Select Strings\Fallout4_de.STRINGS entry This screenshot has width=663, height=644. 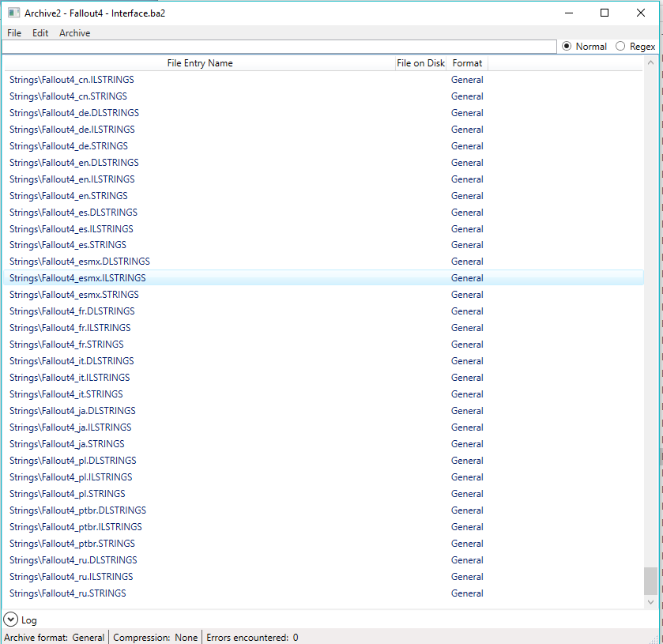[x=323, y=146]
